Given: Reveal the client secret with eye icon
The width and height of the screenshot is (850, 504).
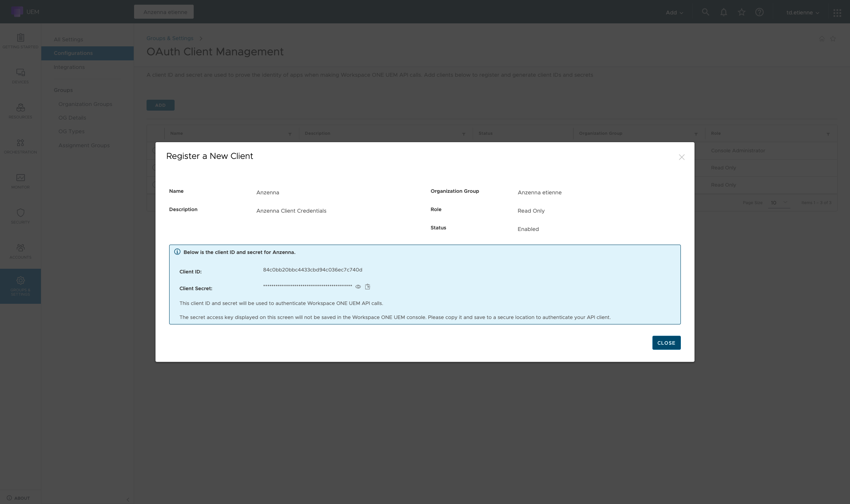Looking at the screenshot, I should click(358, 287).
